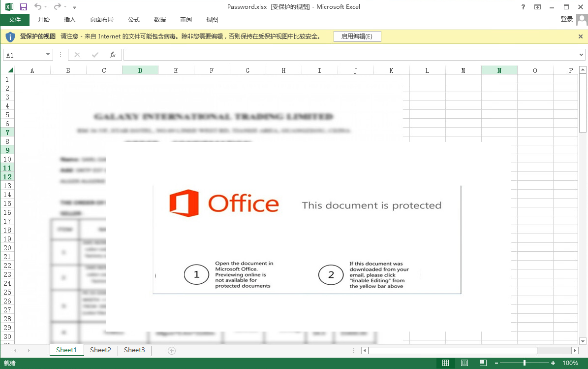The height and width of the screenshot is (369, 588).
Task: Click the 100% zoom level indicator
Action: tap(570, 363)
